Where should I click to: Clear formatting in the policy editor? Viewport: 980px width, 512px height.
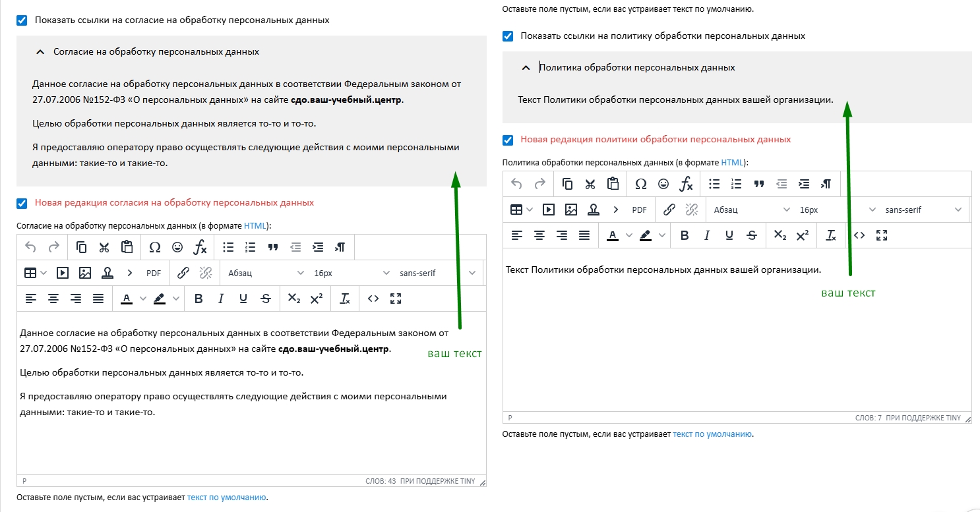[x=831, y=235]
